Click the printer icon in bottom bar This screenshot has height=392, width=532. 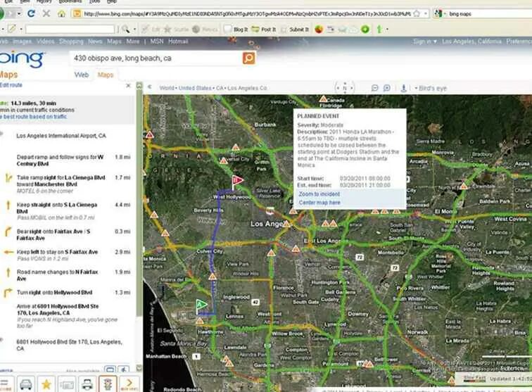(87, 384)
